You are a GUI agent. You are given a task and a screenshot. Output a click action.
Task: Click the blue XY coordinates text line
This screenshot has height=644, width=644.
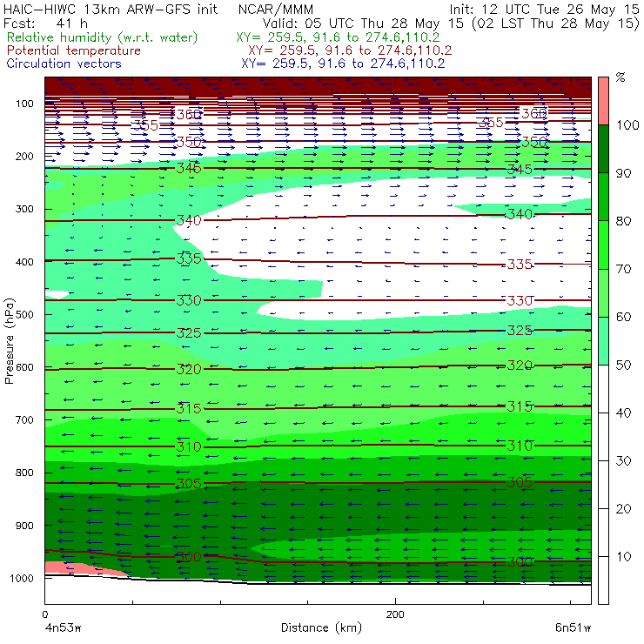[x=343, y=64]
